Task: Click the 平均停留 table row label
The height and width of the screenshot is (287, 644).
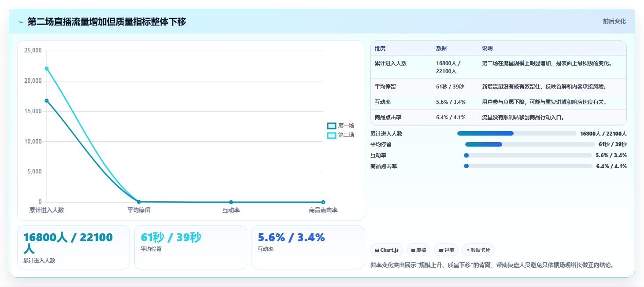Action: point(385,87)
